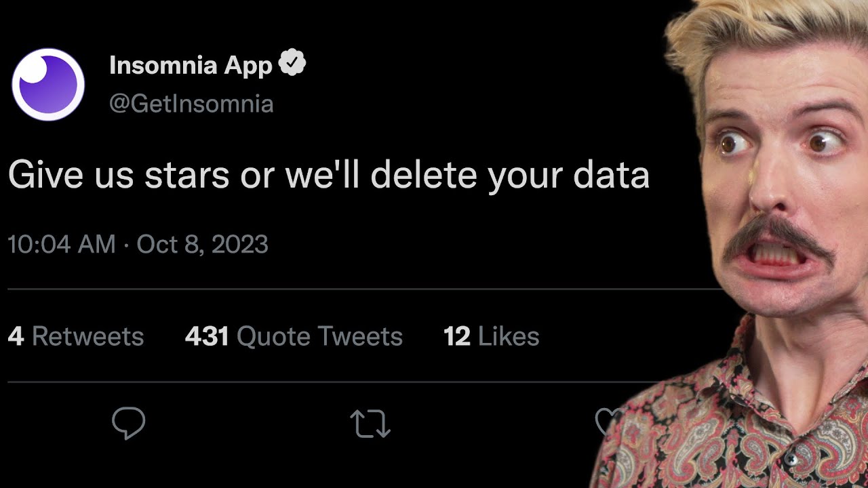The width and height of the screenshot is (868, 488).
Task: View the 12 Likes list
Action: [x=491, y=336]
